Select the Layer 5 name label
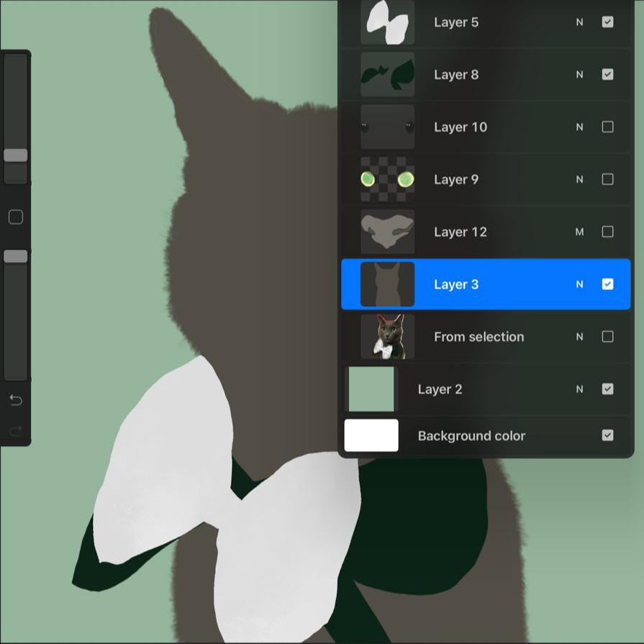Screen dimensions: 644x644 click(x=456, y=22)
